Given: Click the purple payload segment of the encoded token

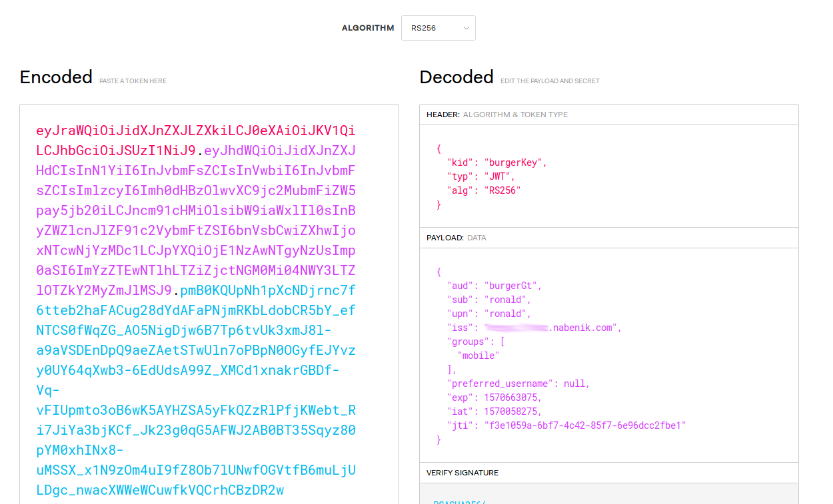Looking at the screenshot, I should pyautogui.click(x=195, y=210).
